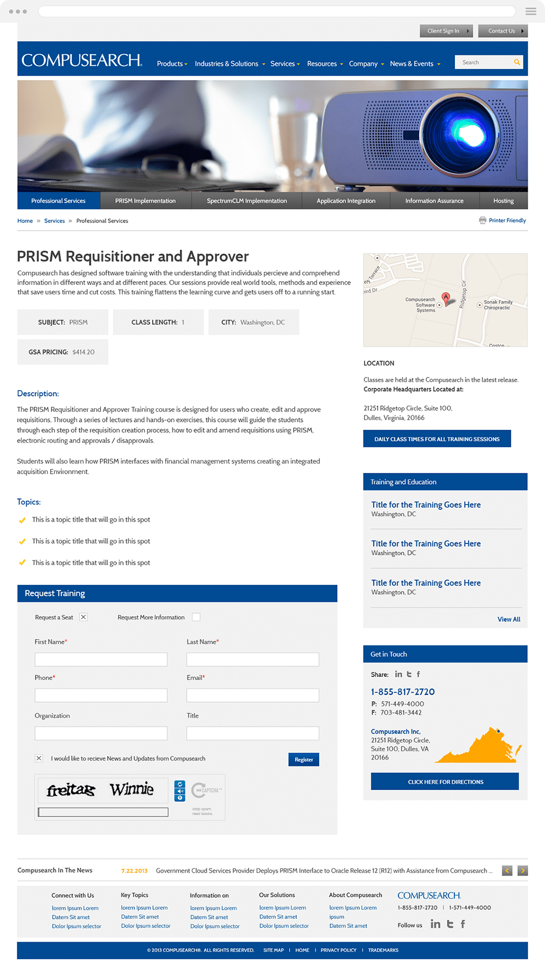Toggle the News and Updates checkbox

coord(39,758)
